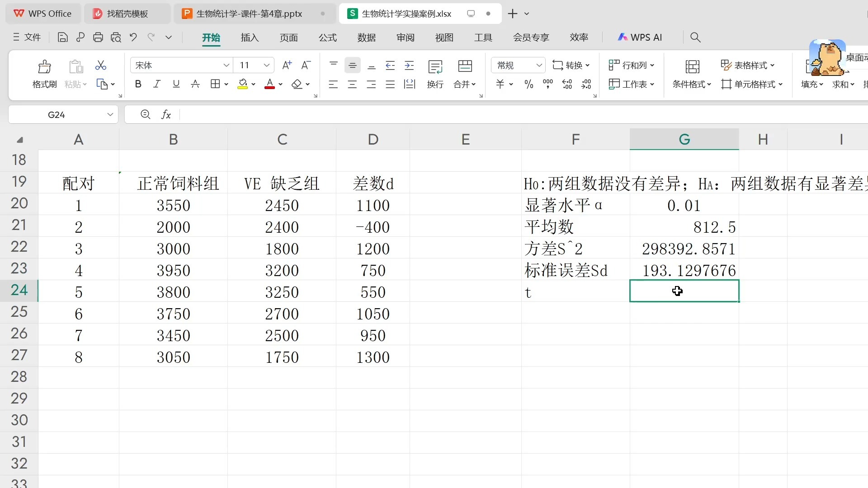Undo the last action

[133, 38]
